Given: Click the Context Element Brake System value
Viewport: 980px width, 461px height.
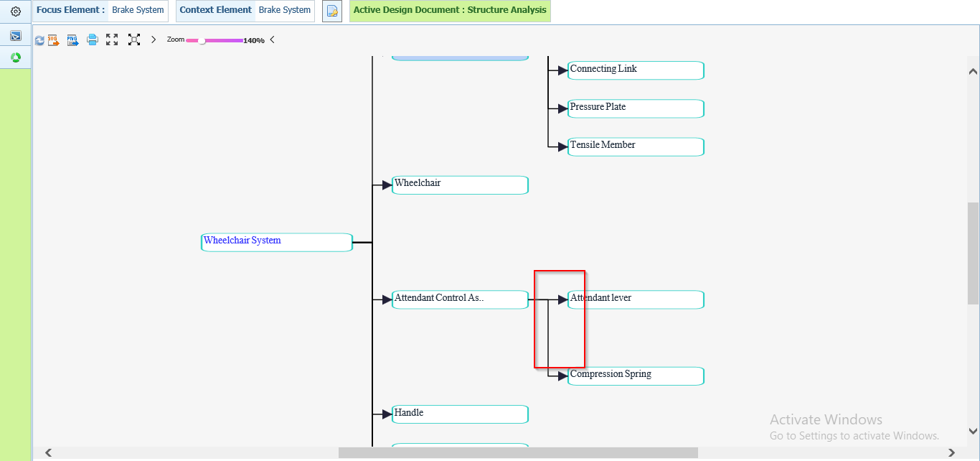Looking at the screenshot, I should pyautogui.click(x=285, y=10).
